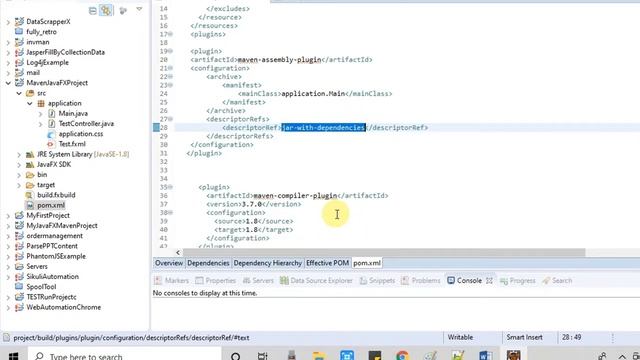Close the Console view
Image resolution: width=640 pixels, height=360 pixels.
click(489, 281)
